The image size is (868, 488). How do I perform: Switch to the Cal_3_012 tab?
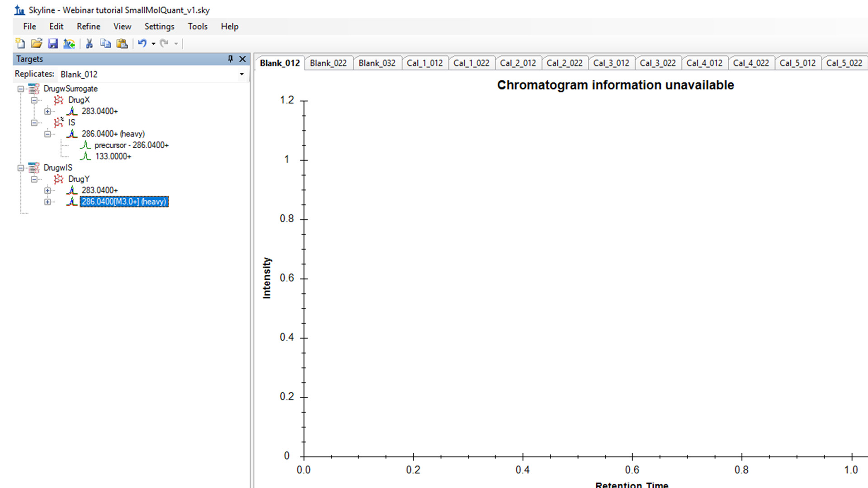tap(611, 63)
